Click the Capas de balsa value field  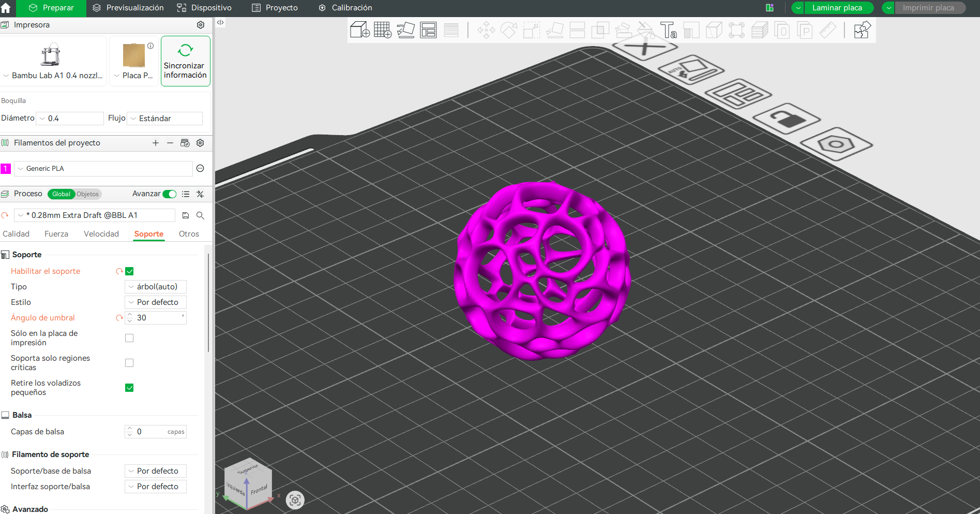(x=156, y=432)
